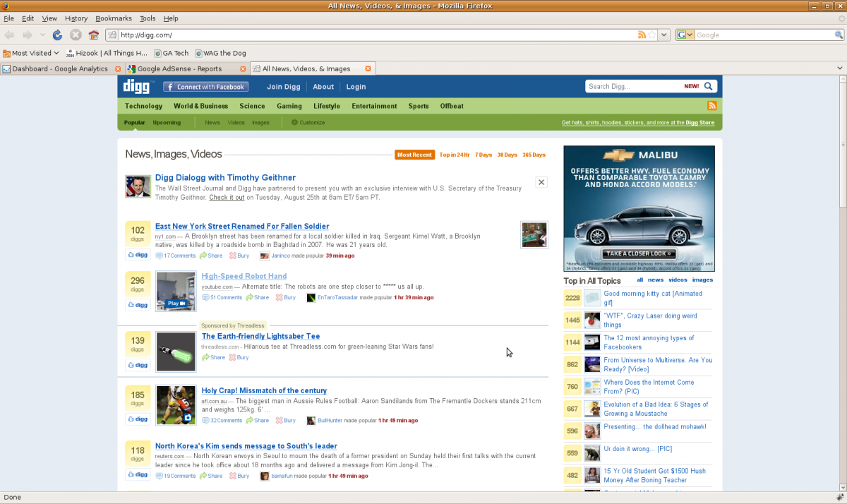Screen dimensions: 847x504
Task: Switch to Upcoming stories view
Action: (x=167, y=122)
